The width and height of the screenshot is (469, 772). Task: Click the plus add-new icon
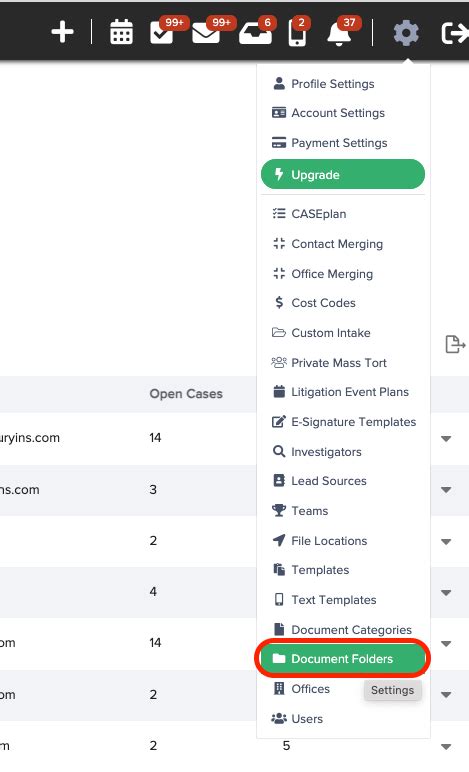click(63, 32)
